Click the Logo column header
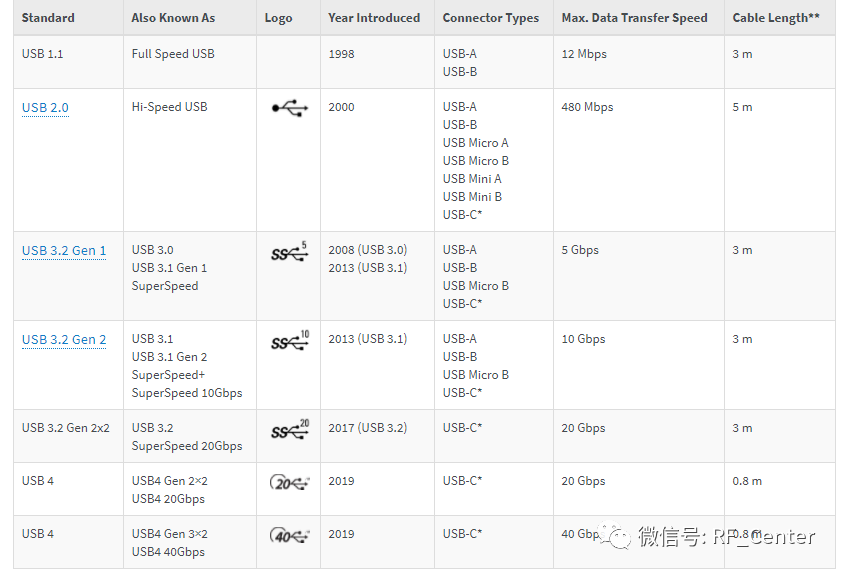The height and width of the screenshot is (574, 842). point(278,18)
